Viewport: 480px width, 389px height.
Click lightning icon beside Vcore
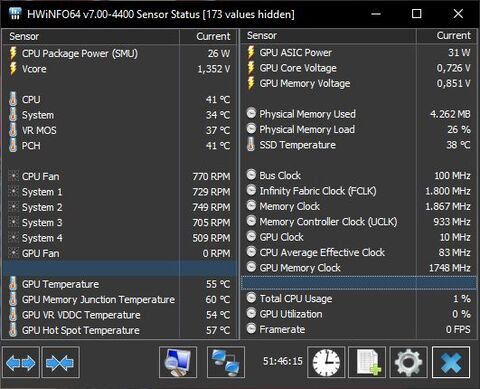tap(13, 69)
